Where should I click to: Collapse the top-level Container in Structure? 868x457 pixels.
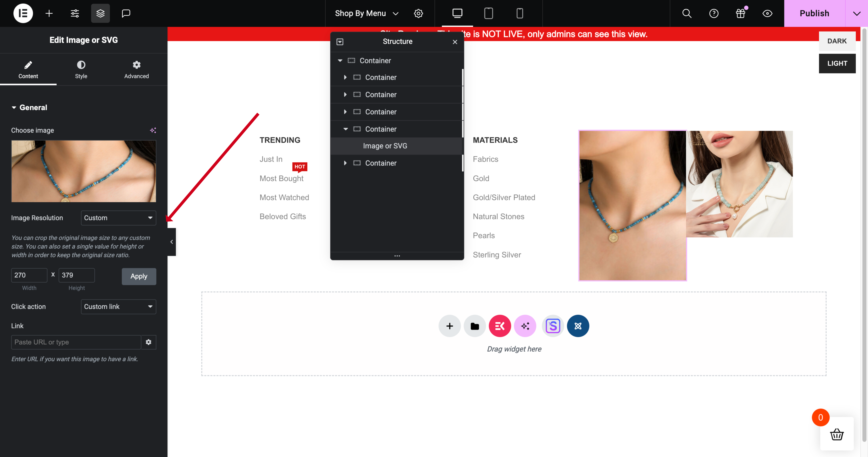340,61
